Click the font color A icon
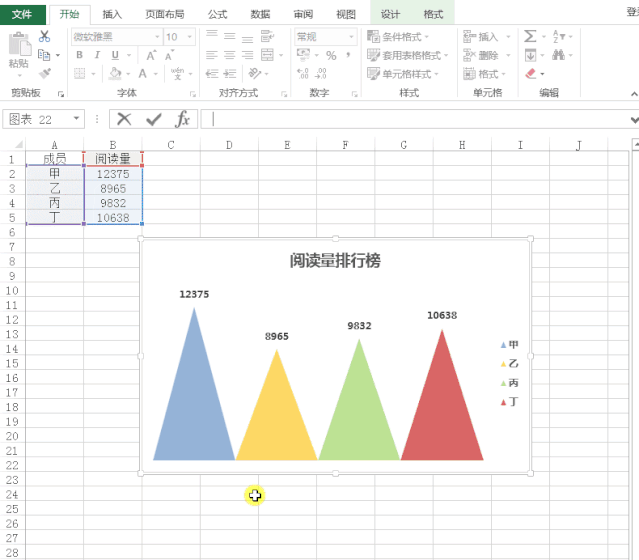The width and height of the screenshot is (639, 560). (142, 73)
